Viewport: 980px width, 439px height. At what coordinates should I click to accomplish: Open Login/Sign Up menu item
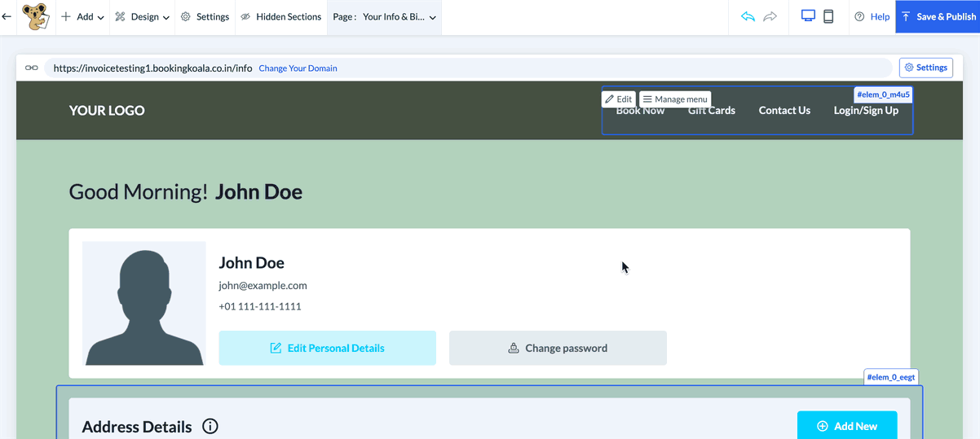point(866,111)
